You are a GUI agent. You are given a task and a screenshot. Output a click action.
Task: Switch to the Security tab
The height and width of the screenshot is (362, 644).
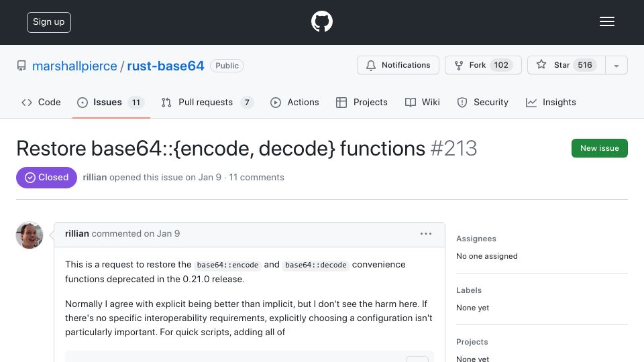(482, 102)
